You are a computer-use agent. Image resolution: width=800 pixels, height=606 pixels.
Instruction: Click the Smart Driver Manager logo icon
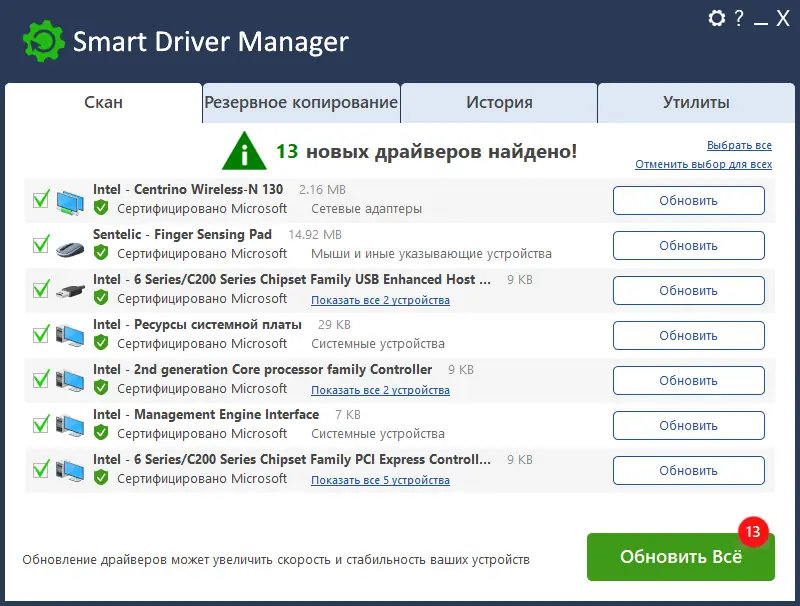pos(44,42)
